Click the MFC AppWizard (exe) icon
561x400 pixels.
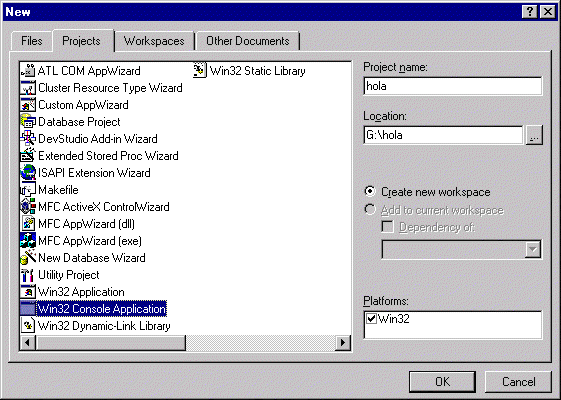pos(28,240)
